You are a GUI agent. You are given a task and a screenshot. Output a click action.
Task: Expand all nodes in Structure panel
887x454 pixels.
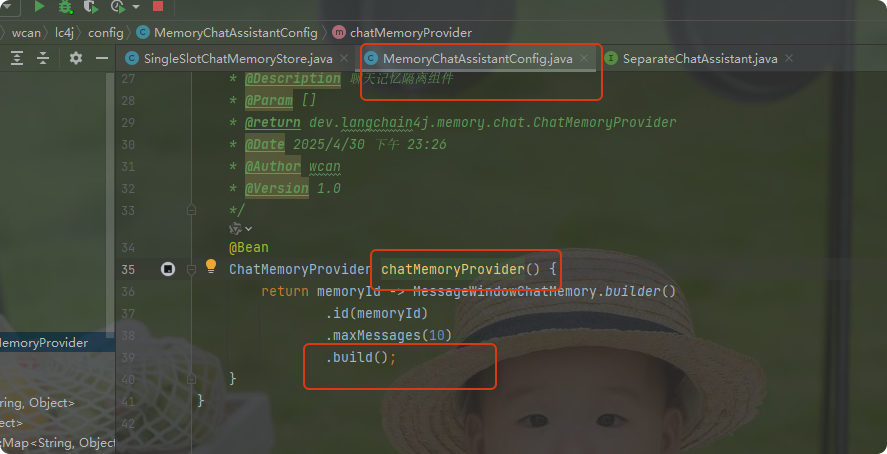(17, 58)
